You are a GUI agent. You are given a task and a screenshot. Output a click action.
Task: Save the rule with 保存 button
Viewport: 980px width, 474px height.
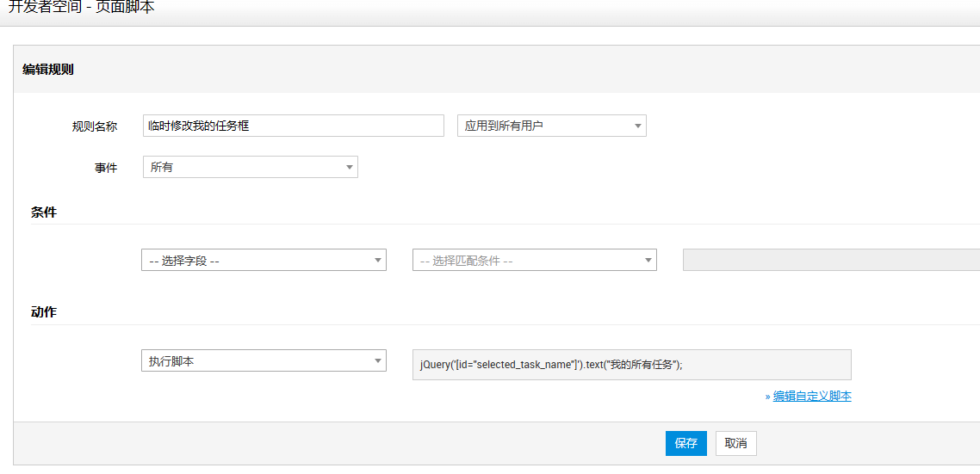tap(686, 443)
